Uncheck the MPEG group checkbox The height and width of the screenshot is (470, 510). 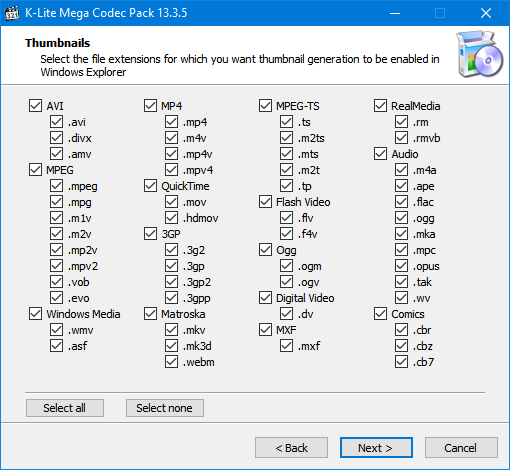35,170
